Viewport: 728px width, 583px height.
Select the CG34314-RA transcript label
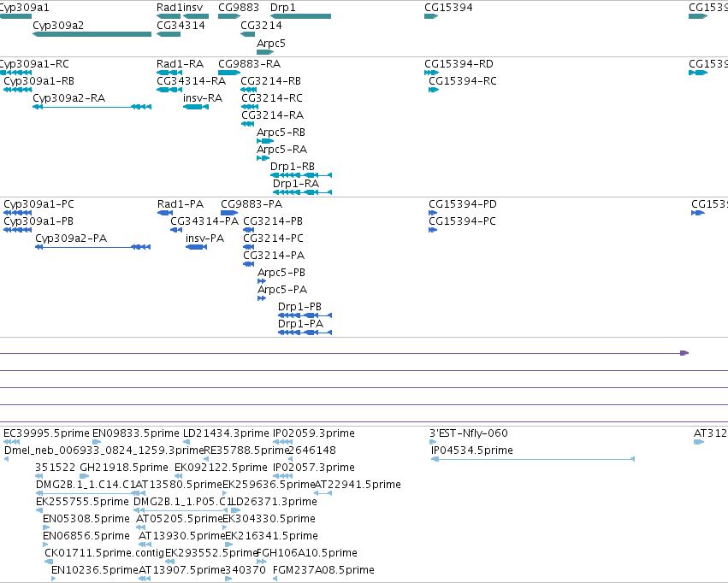coord(192,80)
